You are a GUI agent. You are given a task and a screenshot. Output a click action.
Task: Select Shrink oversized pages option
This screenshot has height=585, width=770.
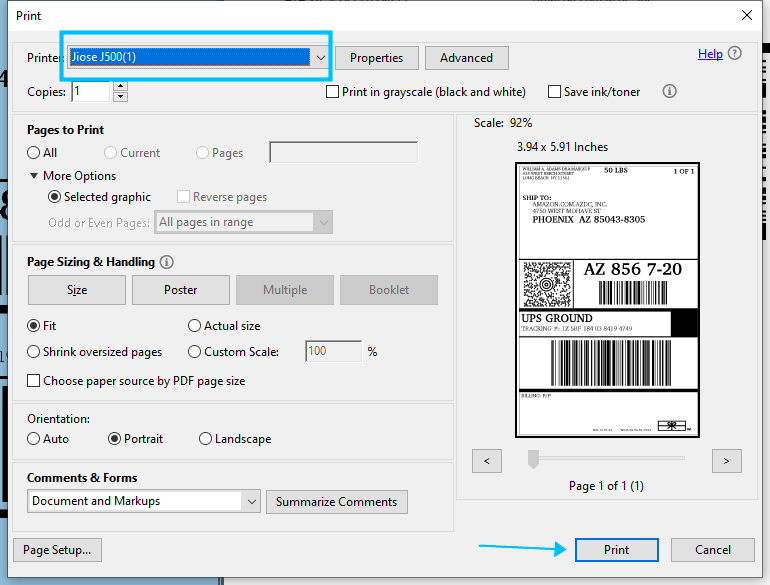coord(33,352)
